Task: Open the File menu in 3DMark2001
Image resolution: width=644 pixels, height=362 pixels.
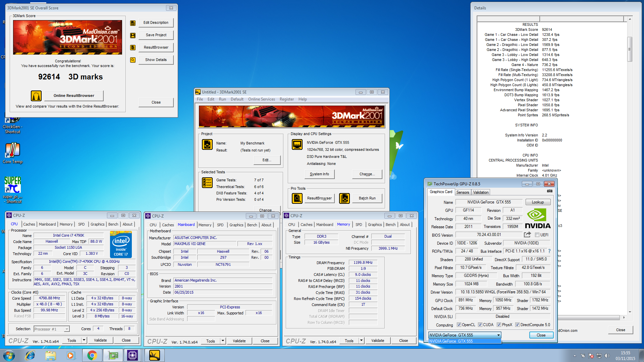Action: (200, 99)
